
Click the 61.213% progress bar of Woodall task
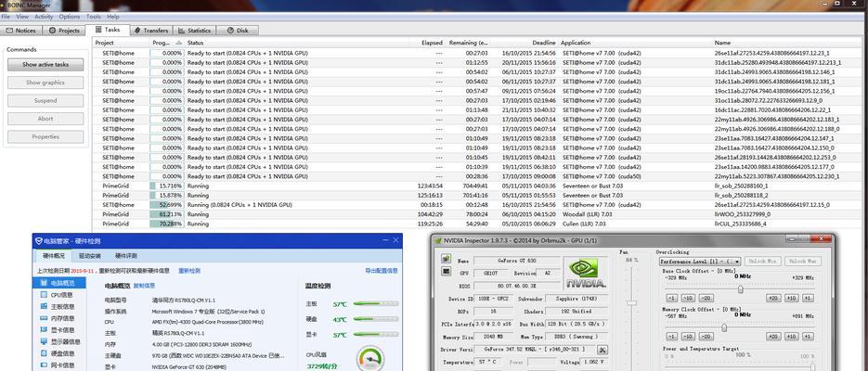point(166,214)
